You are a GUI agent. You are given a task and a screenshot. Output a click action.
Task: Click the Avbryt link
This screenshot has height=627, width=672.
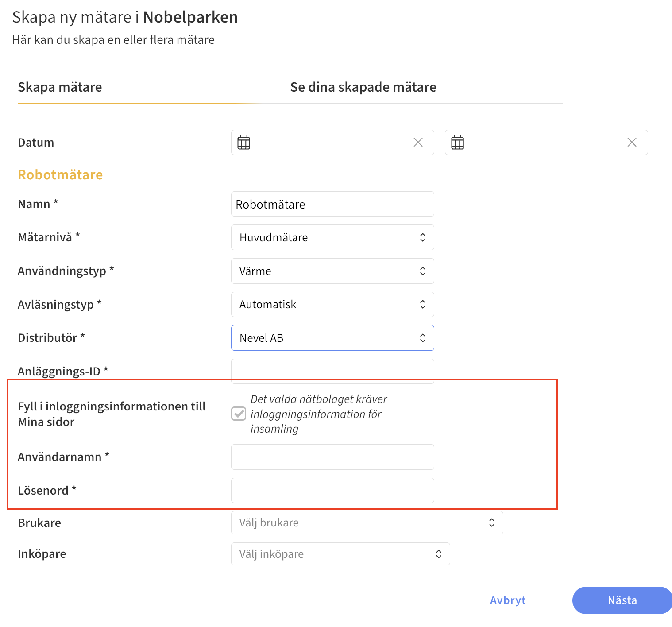508,600
